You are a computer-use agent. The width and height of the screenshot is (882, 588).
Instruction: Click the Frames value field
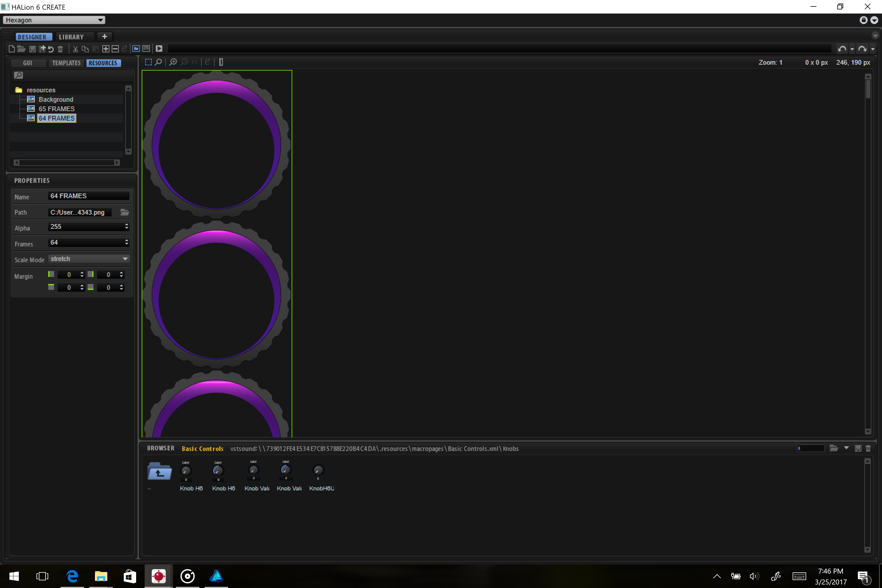[86, 243]
